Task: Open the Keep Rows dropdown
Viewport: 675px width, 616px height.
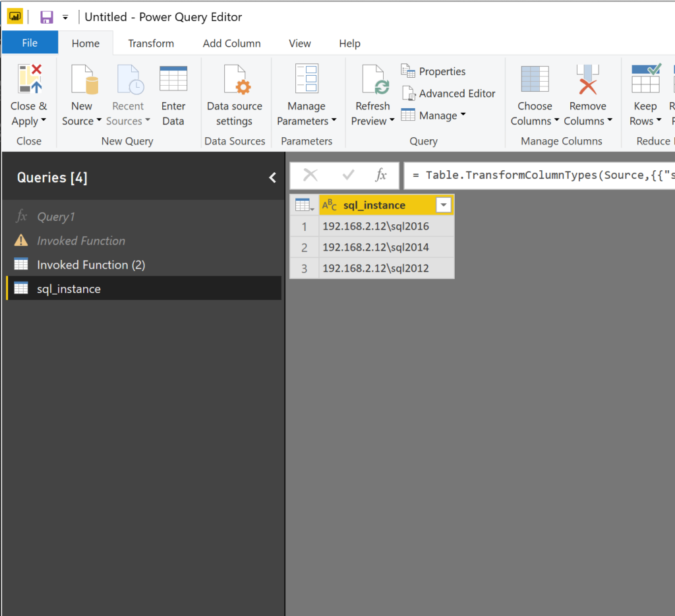Action: (645, 94)
